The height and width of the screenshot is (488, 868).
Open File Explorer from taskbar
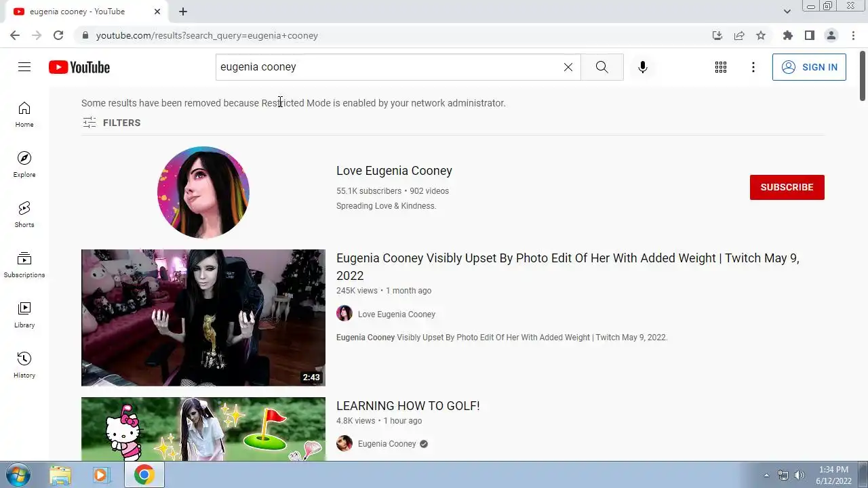(60, 475)
